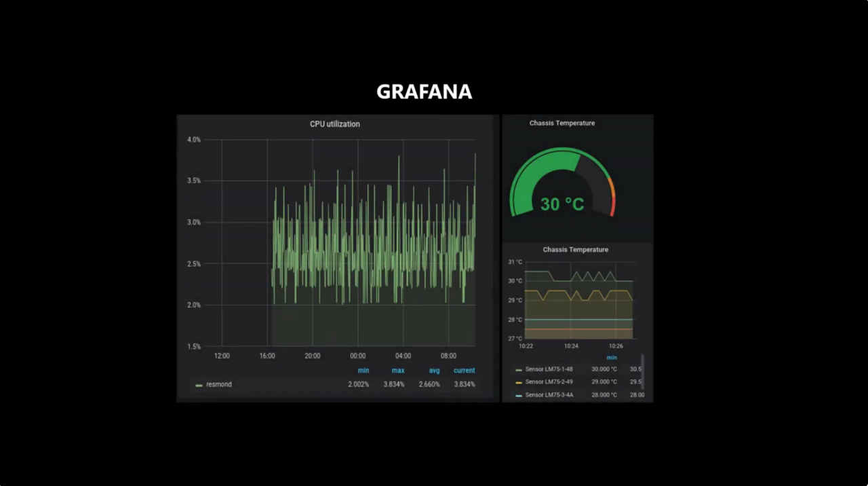Sort temperature legend by its min column
Viewport: 868px width, 486px height.
pos(612,357)
